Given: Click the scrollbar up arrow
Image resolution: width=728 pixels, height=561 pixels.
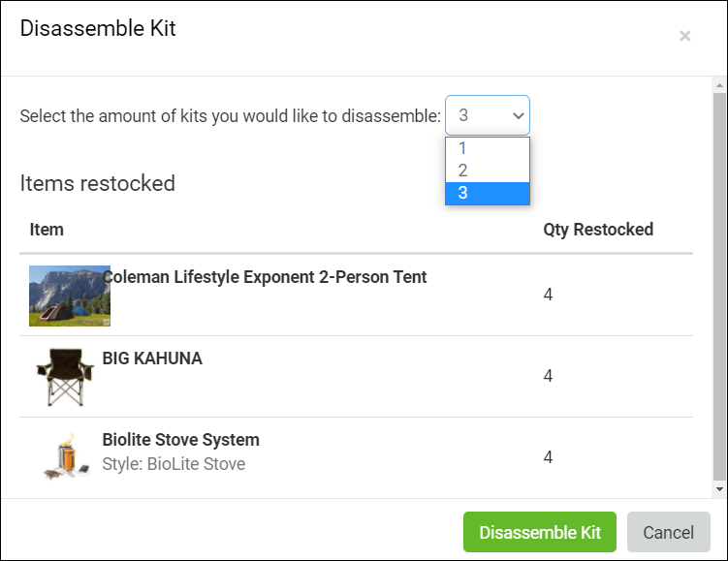Looking at the screenshot, I should [x=718, y=86].
